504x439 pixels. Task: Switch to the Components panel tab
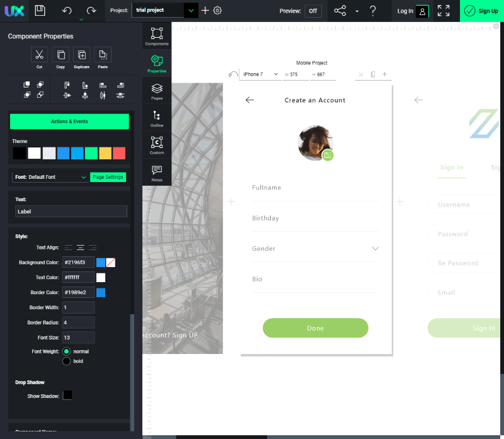click(x=157, y=36)
